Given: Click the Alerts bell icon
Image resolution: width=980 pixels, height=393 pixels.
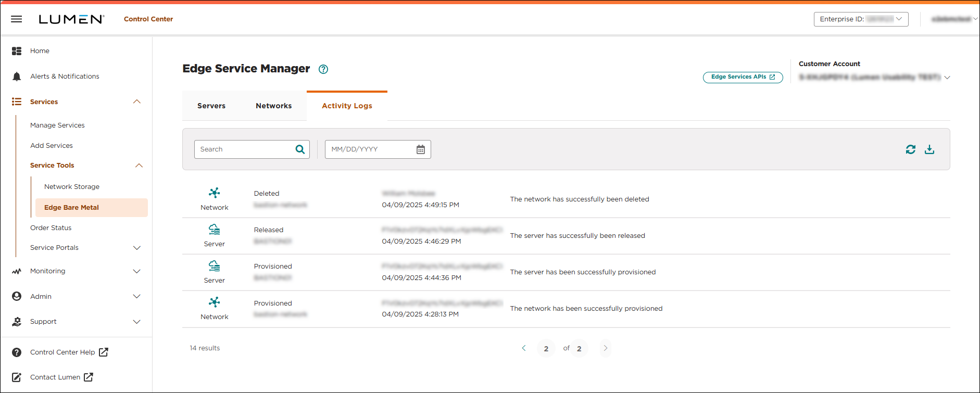Looking at the screenshot, I should click(17, 77).
